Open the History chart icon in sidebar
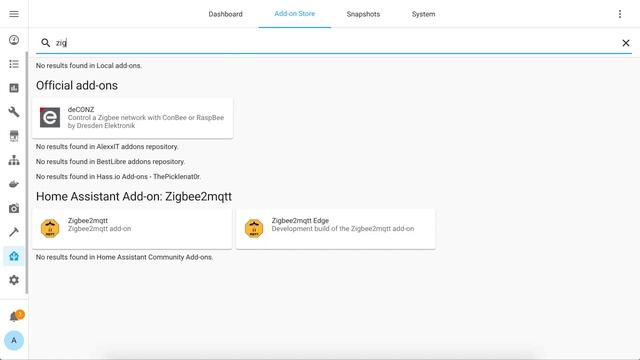 tap(14, 88)
